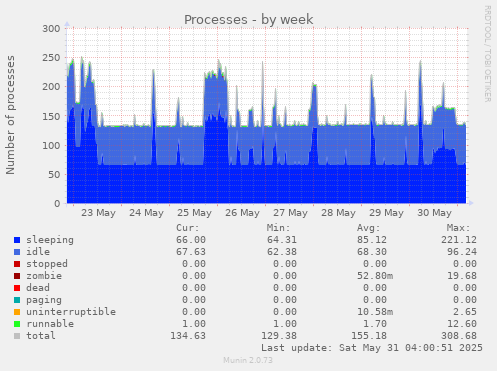Click the '28 May' x-axis label
Image resolution: width=497 pixels, height=371 pixels.
tap(338, 213)
